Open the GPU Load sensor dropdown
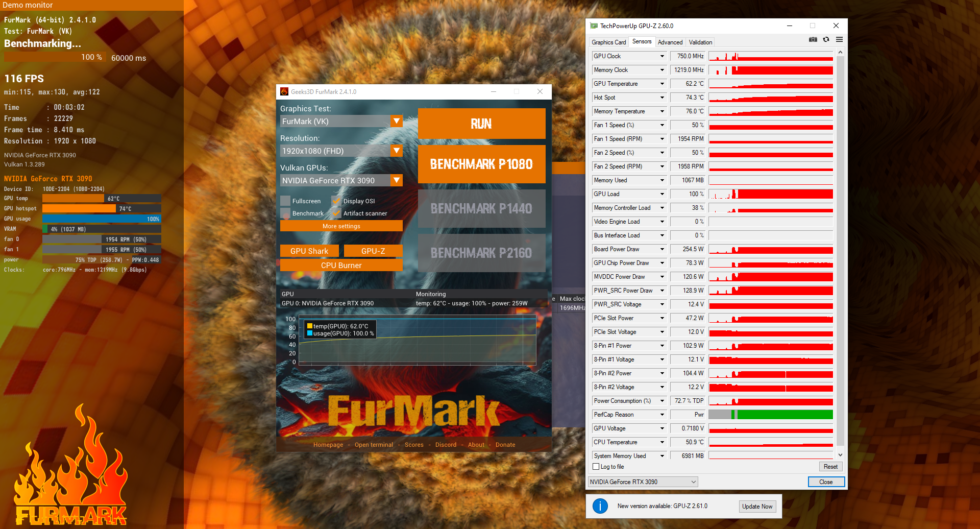The image size is (980, 529). click(x=662, y=194)
